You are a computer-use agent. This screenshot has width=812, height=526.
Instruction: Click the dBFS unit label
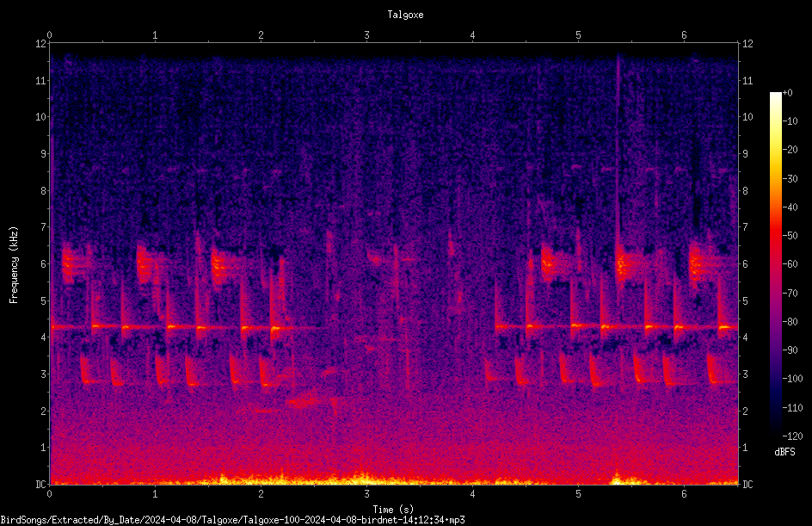(x=784, y=452)
